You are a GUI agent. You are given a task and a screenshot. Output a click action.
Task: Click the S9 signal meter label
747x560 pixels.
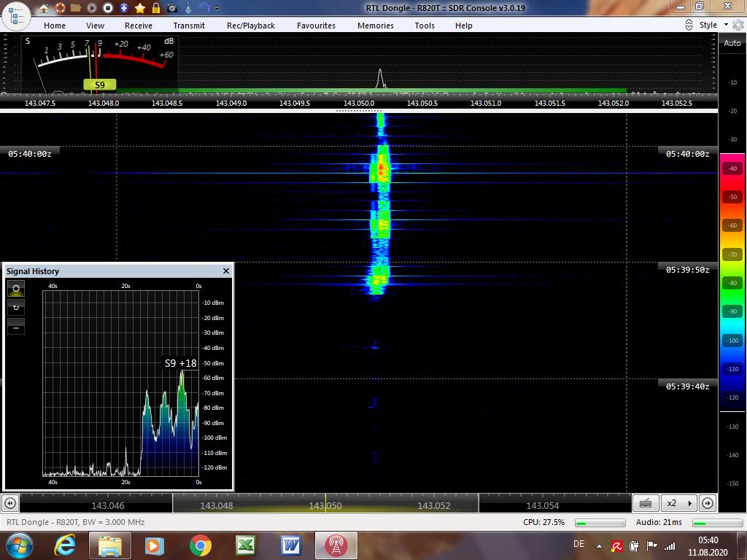click(x=99, y=85)
